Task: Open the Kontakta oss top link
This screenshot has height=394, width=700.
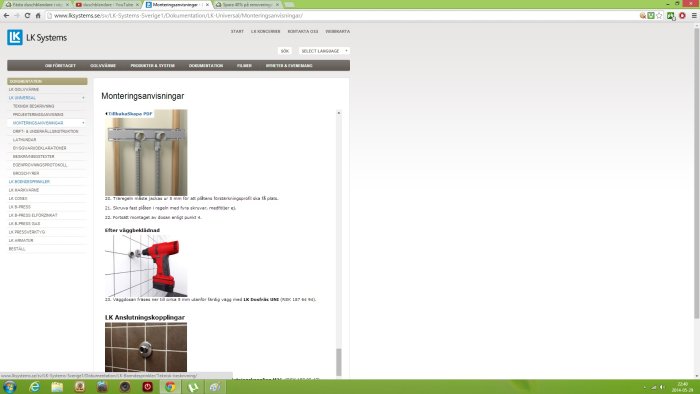Action: (303, 32)
